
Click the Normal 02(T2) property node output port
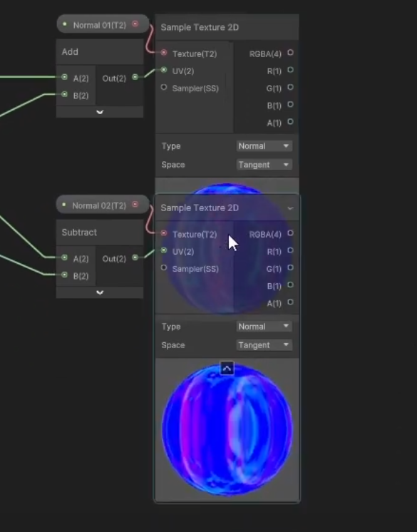[135, 204]
